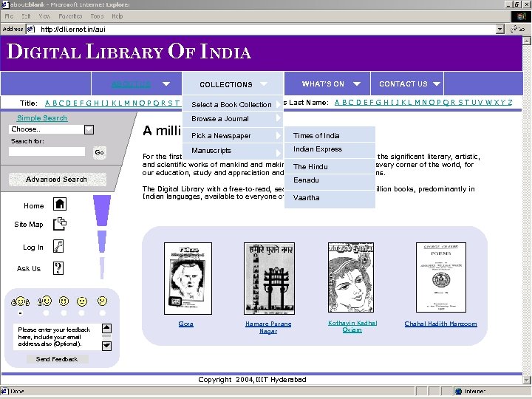This screenshot has width=532, height=399.
Task: Expand the What's On menu arrow
Action: pyautogui.click(x=357, y=83)
